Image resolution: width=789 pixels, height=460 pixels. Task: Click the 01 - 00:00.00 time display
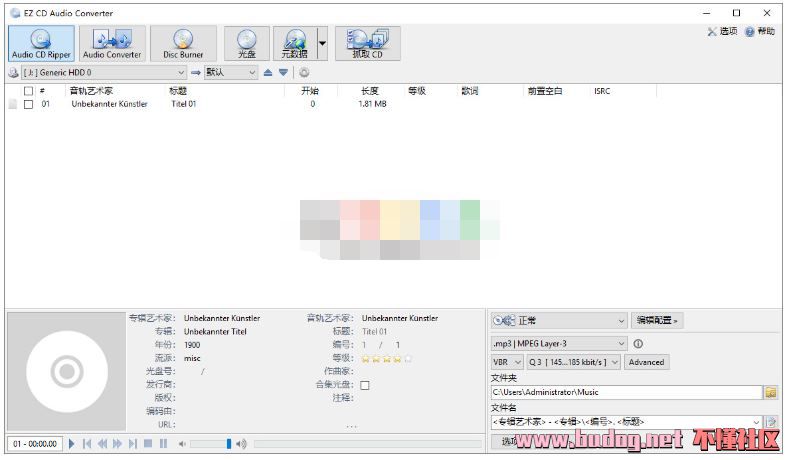35,444
